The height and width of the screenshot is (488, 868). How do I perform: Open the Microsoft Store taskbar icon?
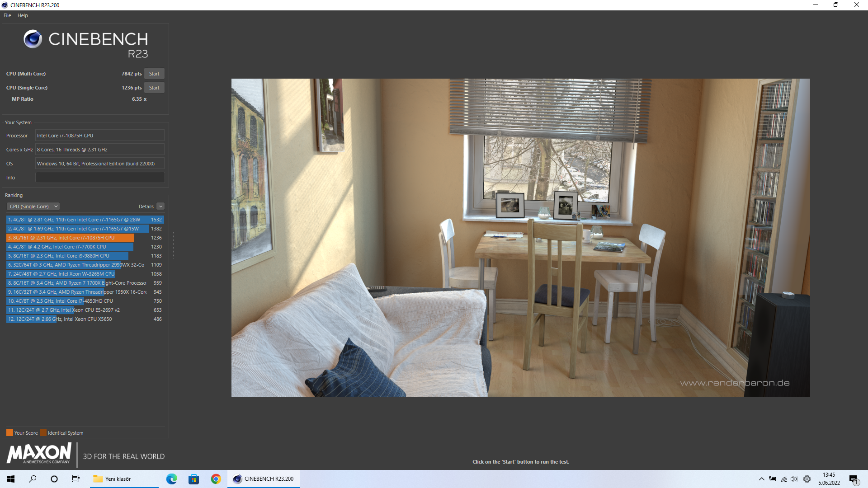point(194,479)
